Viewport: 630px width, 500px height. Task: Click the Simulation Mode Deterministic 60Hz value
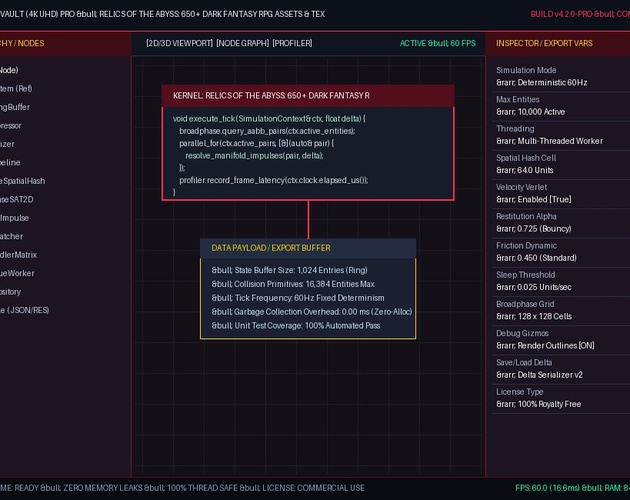pyautogui.click(x=541, y=83)
